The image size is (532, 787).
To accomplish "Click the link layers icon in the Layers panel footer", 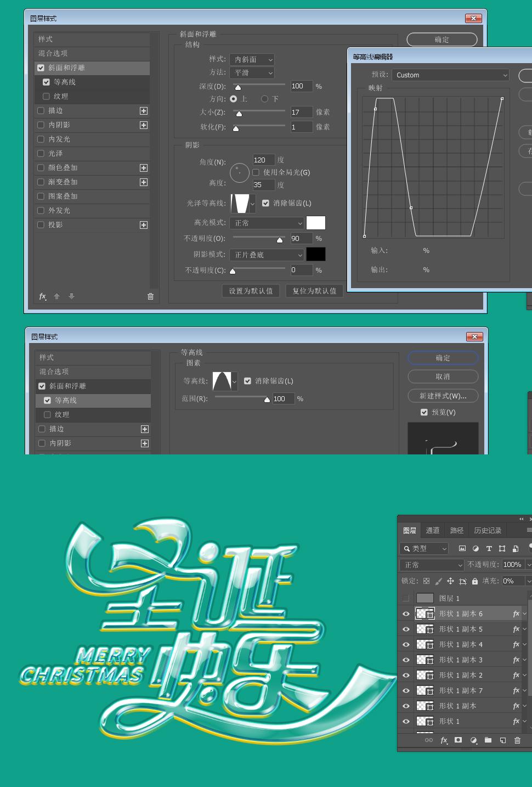I will pos(429,740).
